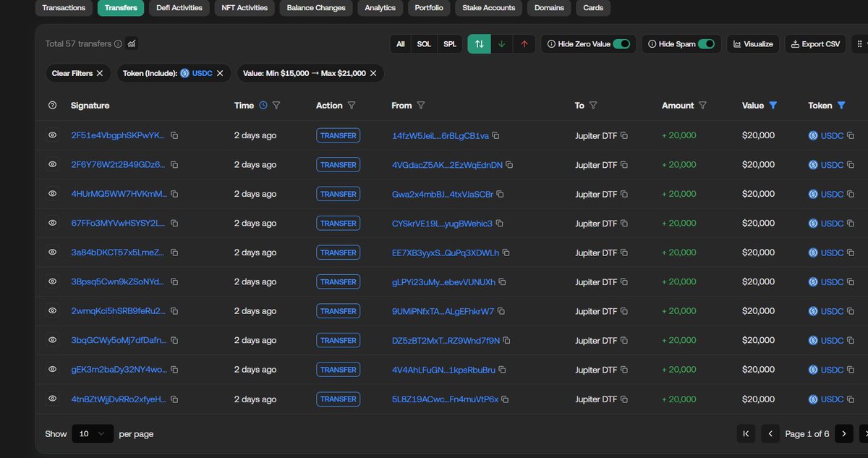868x458 pixels.
Task: Select the All transfer type filter
Action: click(401, 43)
